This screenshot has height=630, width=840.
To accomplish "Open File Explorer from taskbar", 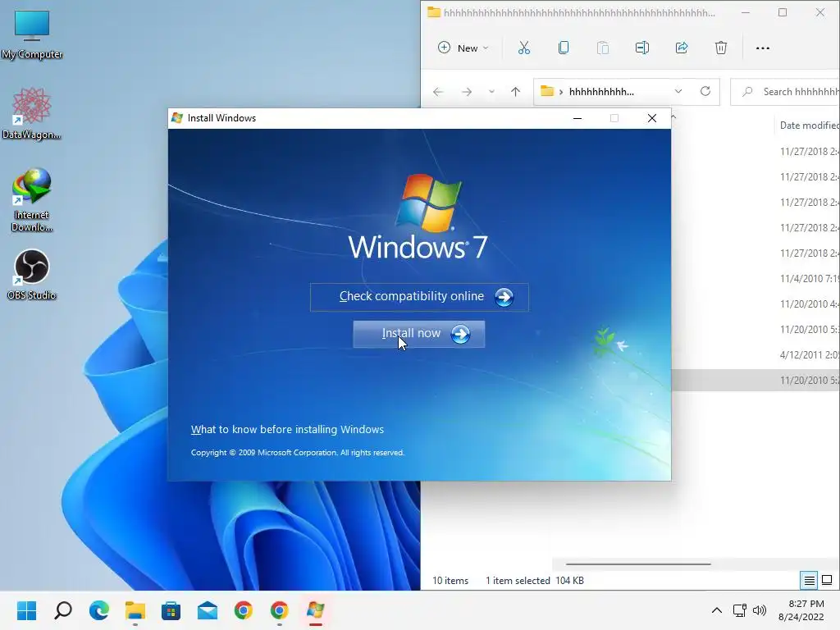I will coord(135,610).
